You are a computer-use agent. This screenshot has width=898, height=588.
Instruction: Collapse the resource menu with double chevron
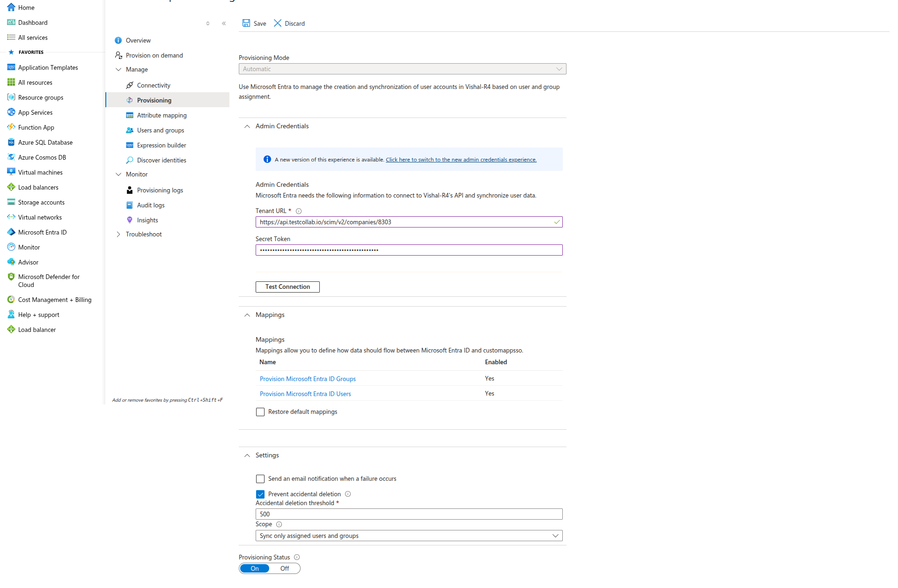click(x=224, y=23)
